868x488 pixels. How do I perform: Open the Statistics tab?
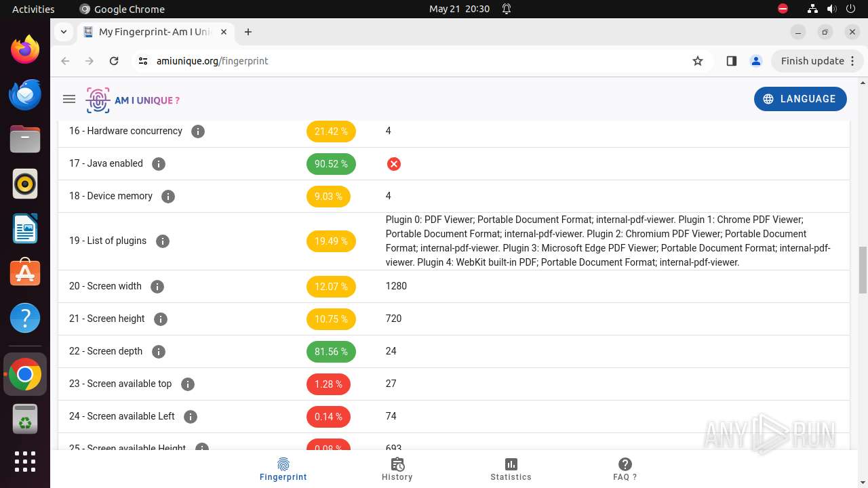point(511,469)
